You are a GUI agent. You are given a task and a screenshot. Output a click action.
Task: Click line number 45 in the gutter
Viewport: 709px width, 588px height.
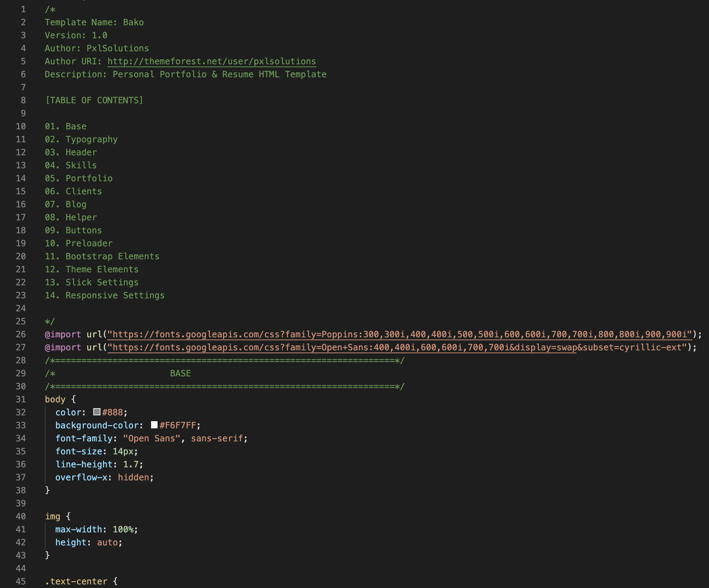(x=21, y=581)
